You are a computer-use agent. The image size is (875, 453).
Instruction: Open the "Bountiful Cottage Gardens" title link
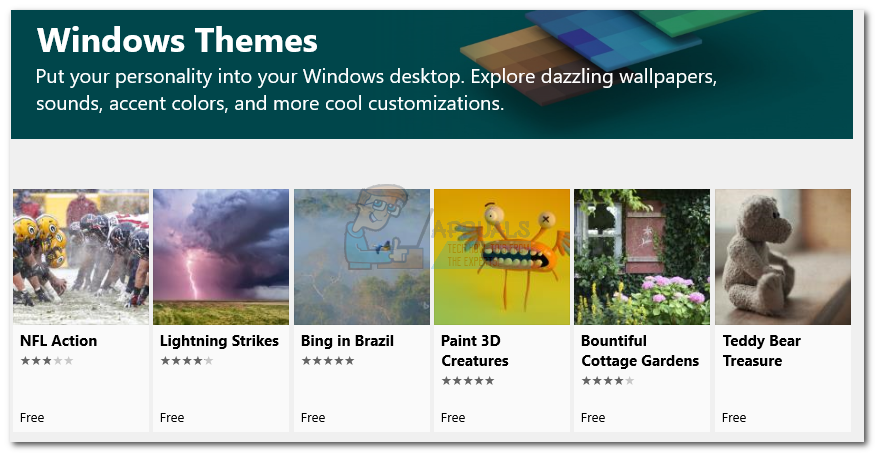pos(640,351)
